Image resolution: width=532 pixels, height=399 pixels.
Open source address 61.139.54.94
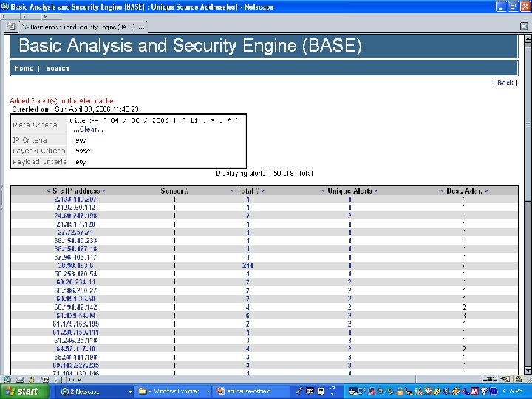coord(75,316)
